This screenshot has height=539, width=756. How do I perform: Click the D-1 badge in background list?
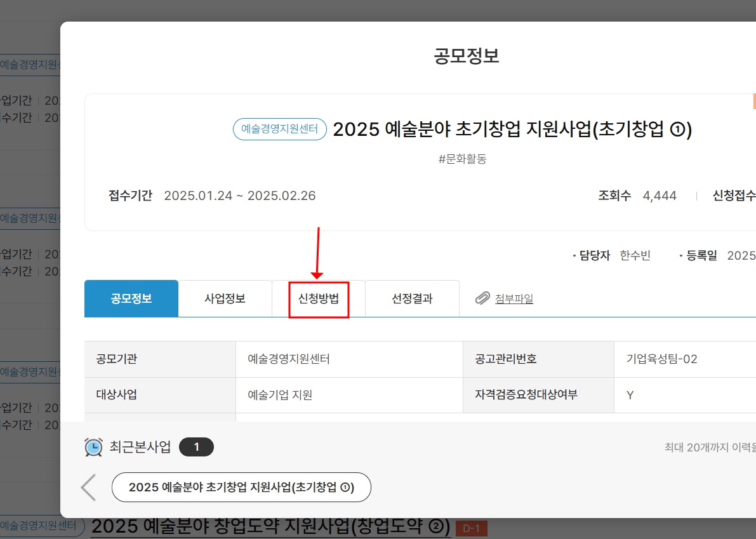[471, 529]
